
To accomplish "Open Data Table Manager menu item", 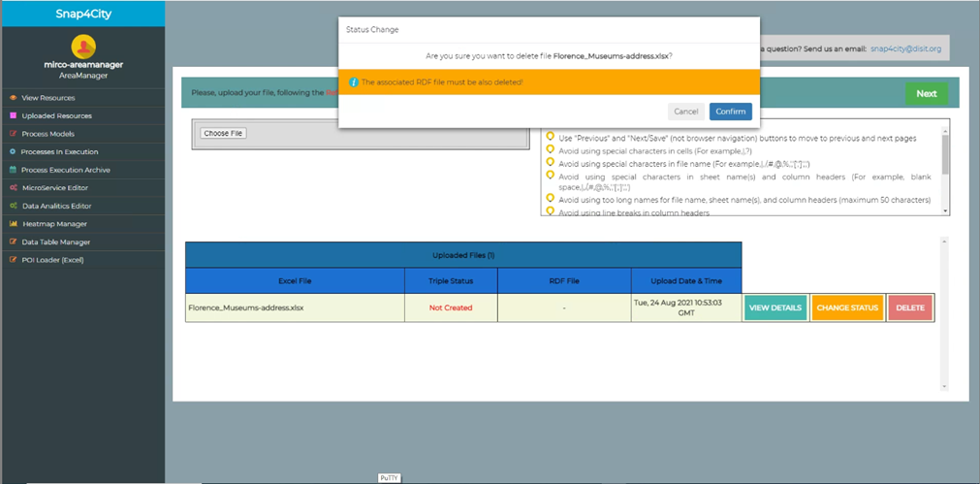I will coord(55,242).
